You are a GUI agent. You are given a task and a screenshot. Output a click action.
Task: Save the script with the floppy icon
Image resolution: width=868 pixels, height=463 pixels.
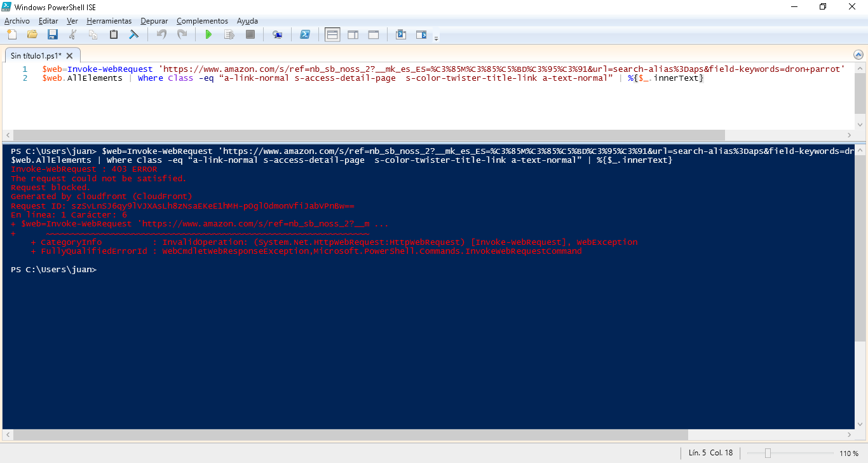[52, 34]
